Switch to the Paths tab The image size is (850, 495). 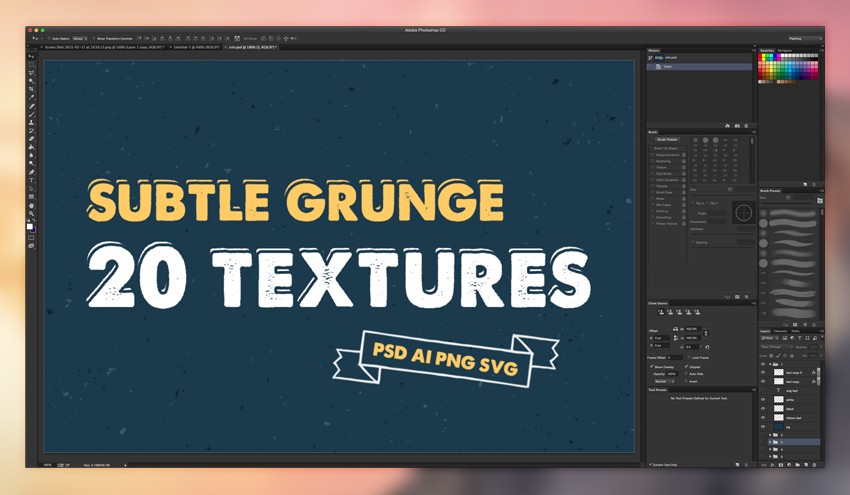click(795, 331)
